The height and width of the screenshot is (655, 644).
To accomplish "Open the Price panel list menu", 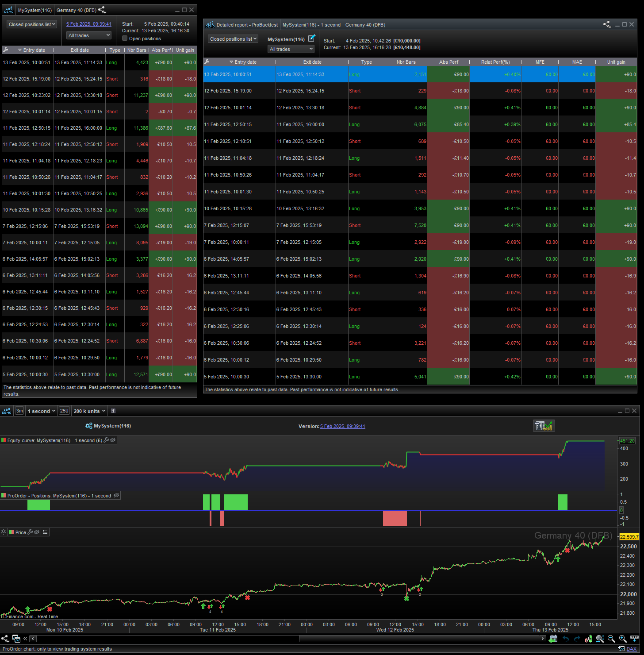I will click(45, 532).
